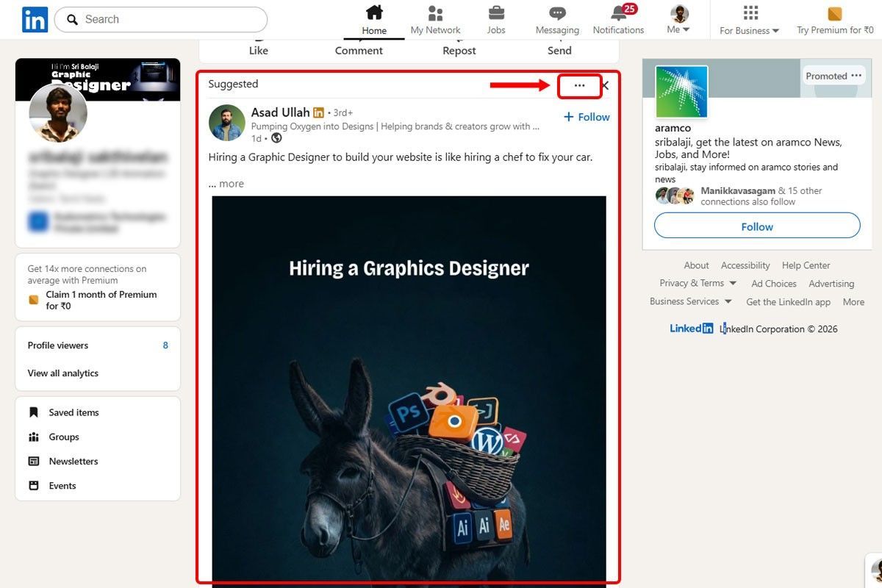Dismiss the suggested post with X
The width and height of the screenshot is (882, 588).
[x=606, y=86]
